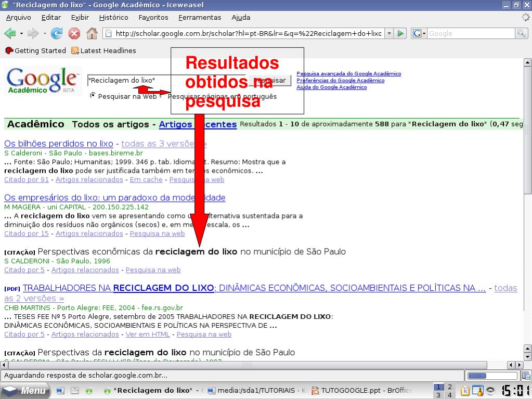Open the back history dropdown arrow
Viewport: 532px width, 399px height.
point(21,34)
